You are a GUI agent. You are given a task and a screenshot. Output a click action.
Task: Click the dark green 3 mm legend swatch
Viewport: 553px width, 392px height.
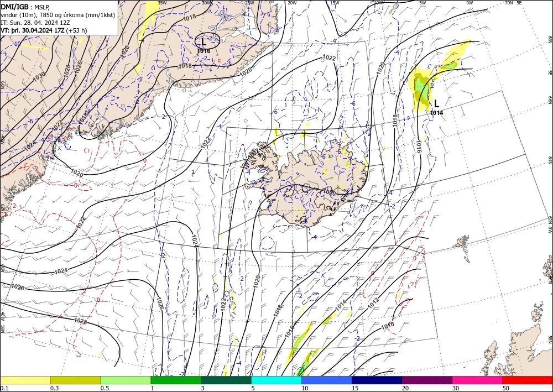pos(226,380)
